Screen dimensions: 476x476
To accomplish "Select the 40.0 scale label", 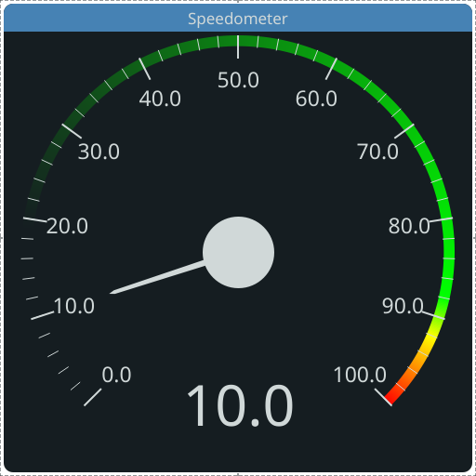I will 160,99.
